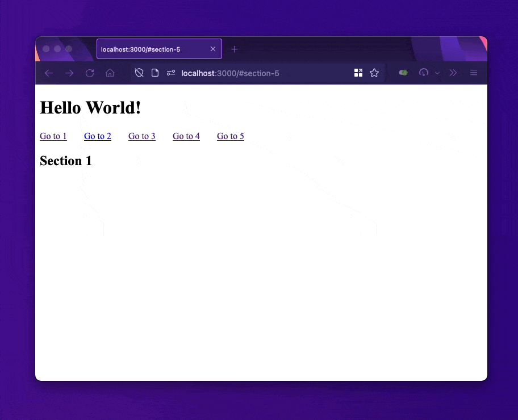Open site permissions settings icon
This screenshot has height=420, width=518.
coord(171,73)
